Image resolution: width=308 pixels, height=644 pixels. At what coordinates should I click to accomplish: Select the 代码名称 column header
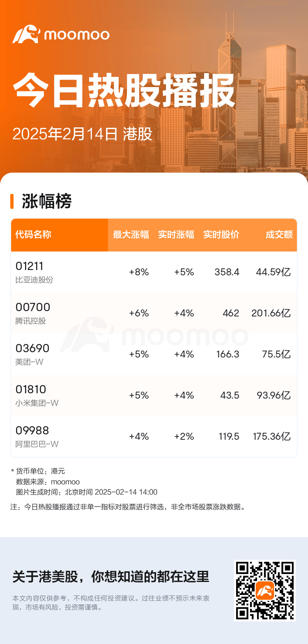(x=33, y=235)
